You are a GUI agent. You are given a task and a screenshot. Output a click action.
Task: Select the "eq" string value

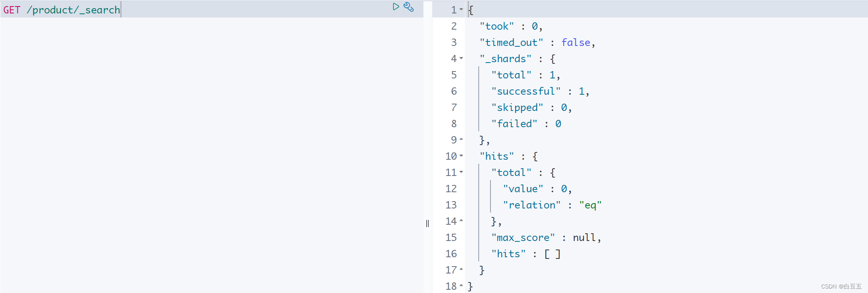click(x=590, y=205)
